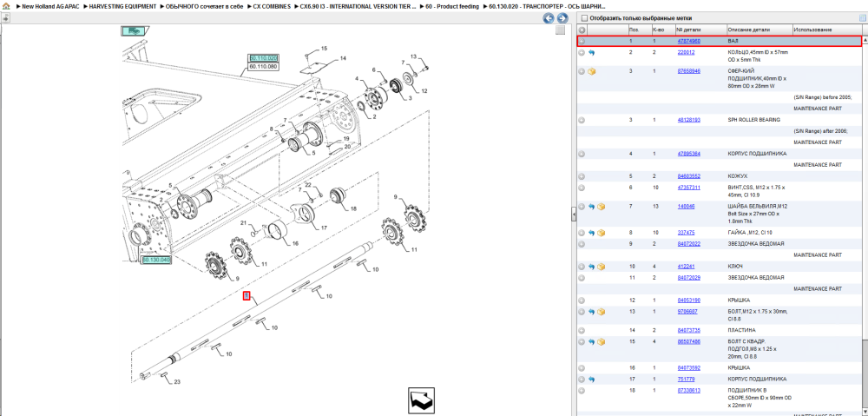This screenshot has width=868, height=416.
Task: Select 'ГАЙКА ,M12, Cl 10' description text
Action: (x=750, y=234)
